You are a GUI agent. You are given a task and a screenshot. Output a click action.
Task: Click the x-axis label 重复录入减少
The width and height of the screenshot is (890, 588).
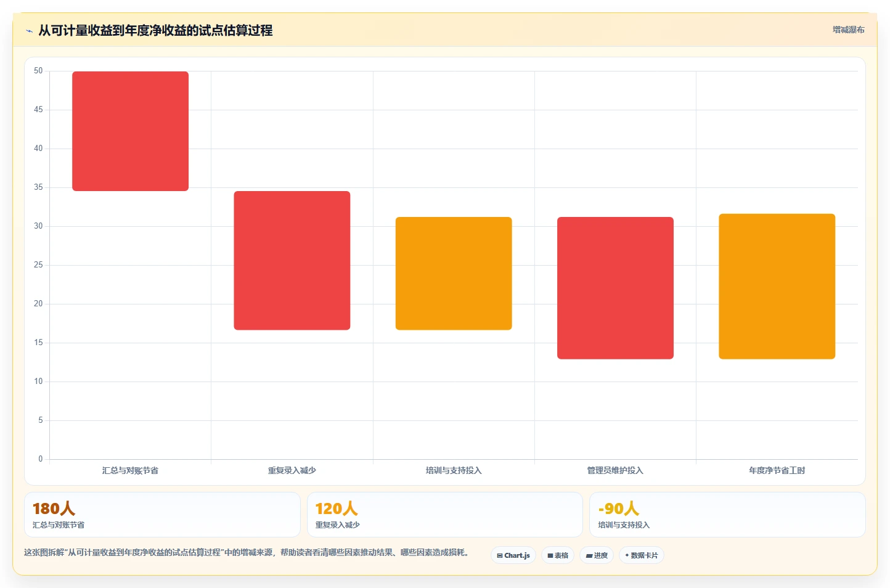click(292, 470)
